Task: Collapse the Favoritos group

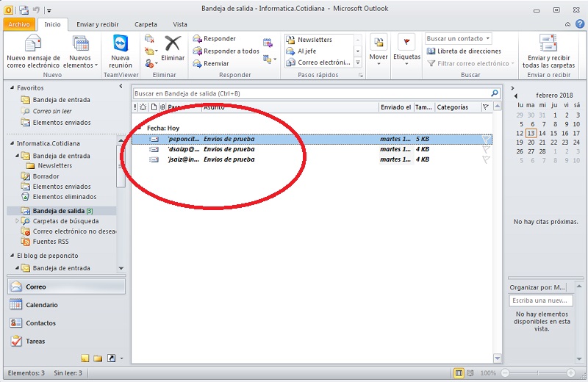Action: pos(12,87)
